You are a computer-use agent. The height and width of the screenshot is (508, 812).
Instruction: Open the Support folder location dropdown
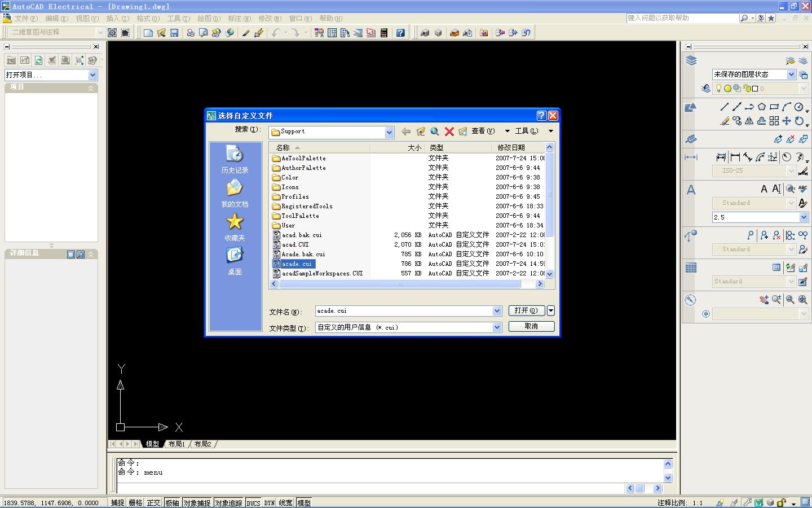coord(389,132)
